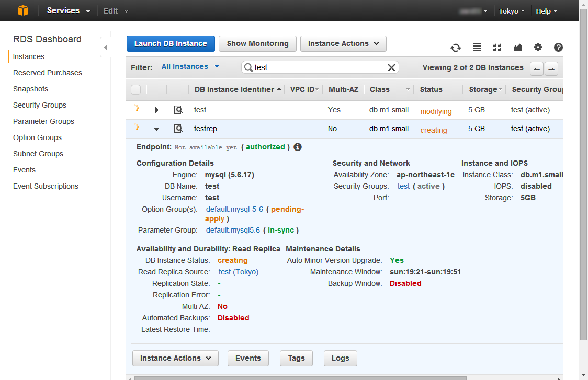Open the monitoring chart view icon
Screen dimensions: 588x380
[517, 47]
